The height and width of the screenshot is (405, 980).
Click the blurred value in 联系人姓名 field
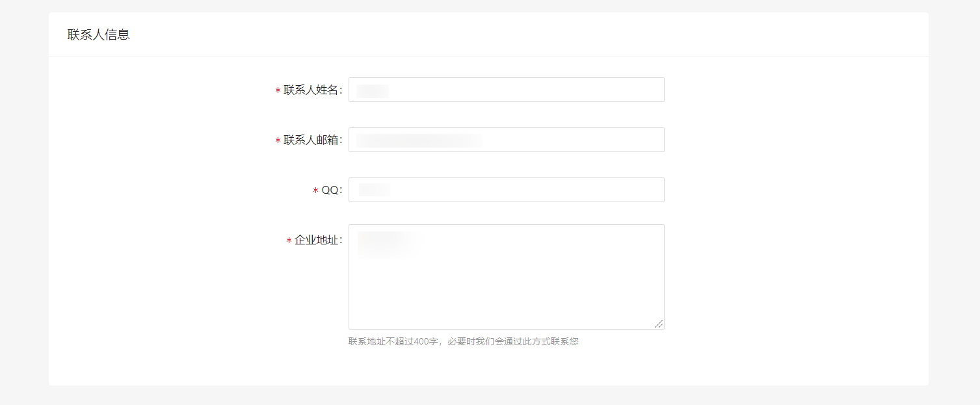point(373,90)
